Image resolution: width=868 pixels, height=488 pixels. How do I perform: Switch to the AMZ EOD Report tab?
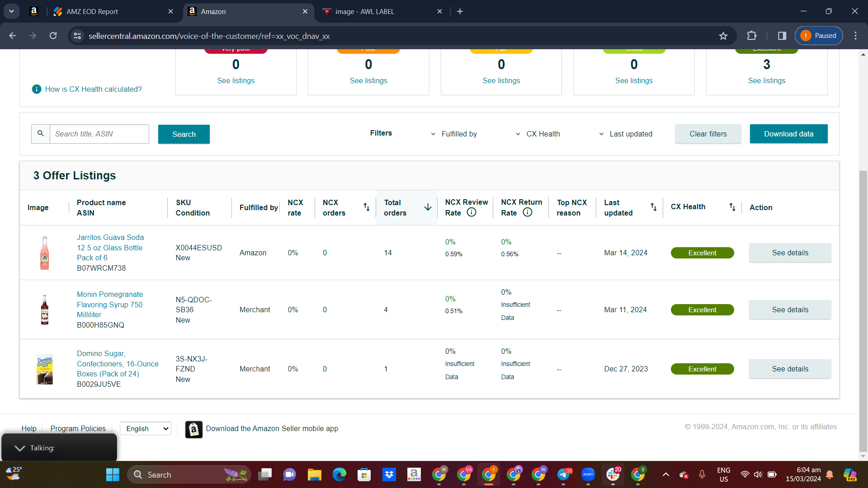coord(92,11)
